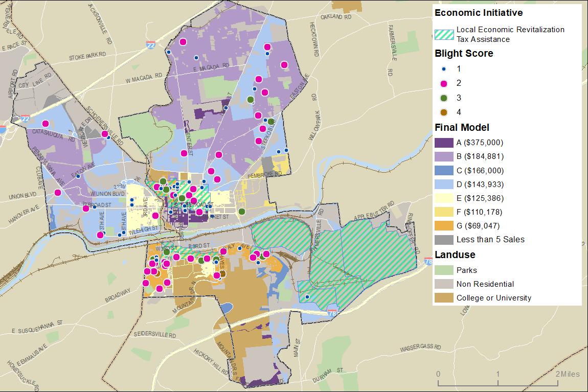Click the E EMMAUS AVE street label
The width and height of the screenshot is (588, 392).
[32, 356]
